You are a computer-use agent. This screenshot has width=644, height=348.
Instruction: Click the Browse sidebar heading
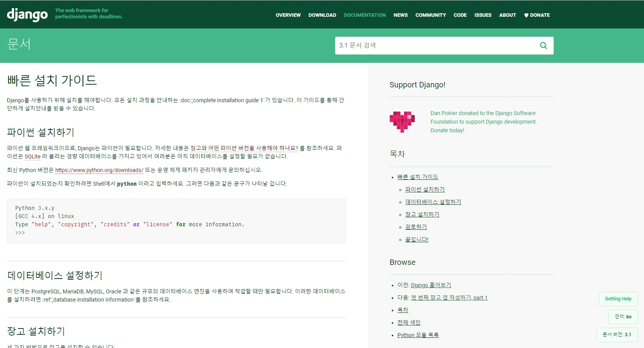(403, 263)
